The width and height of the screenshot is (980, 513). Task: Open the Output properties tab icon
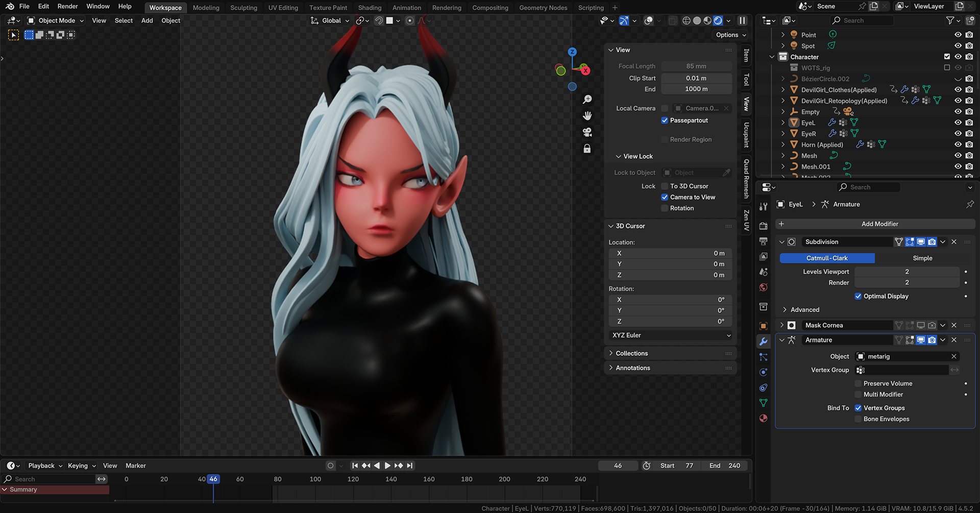click(x=764, y=241)
